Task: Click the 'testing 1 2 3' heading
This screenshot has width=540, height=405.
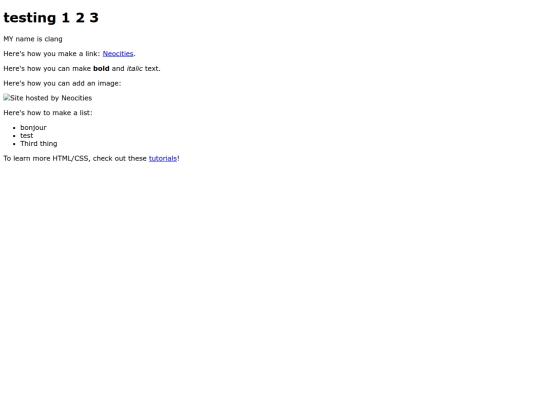Action: pos(51,18)
